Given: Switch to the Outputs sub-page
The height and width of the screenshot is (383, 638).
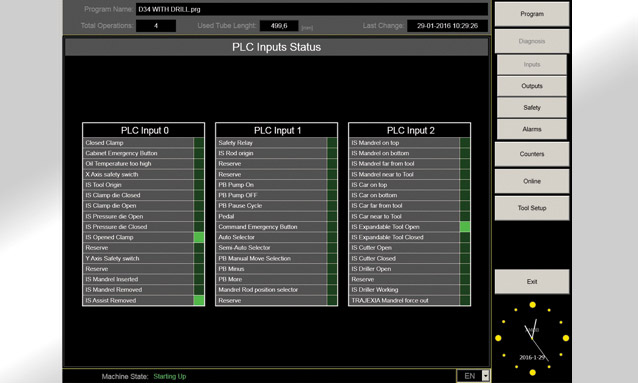Looking at the screenshot, I should [532, 86].
